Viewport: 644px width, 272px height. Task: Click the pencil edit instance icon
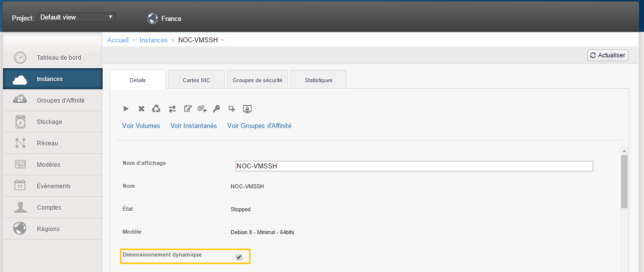pos(188,109)
